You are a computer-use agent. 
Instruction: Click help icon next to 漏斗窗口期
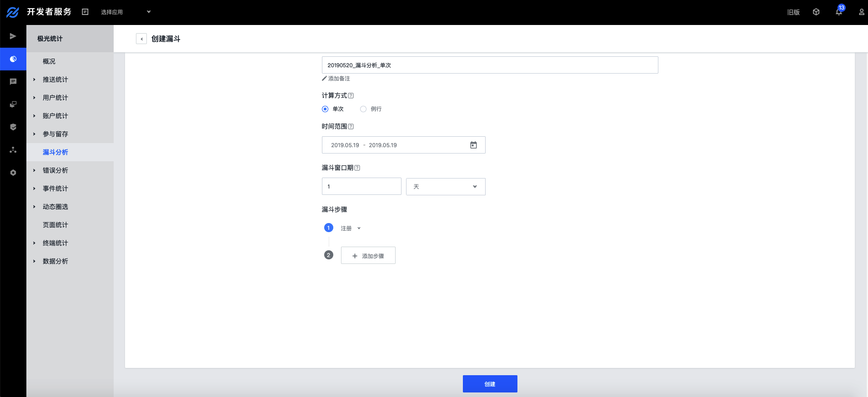click(x=357, y=168)
